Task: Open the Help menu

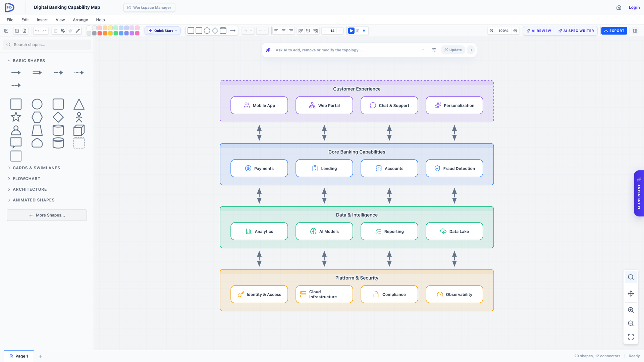Action: pyautogui.click(x=100, y=20)
